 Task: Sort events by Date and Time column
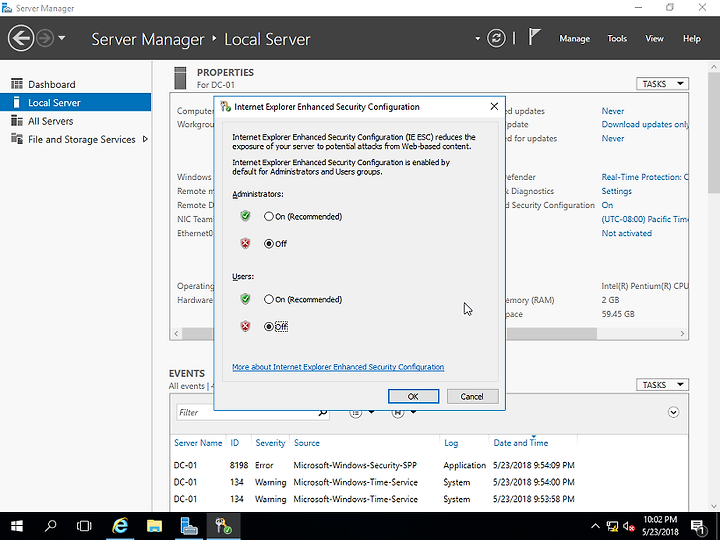[x=521, y=443]
